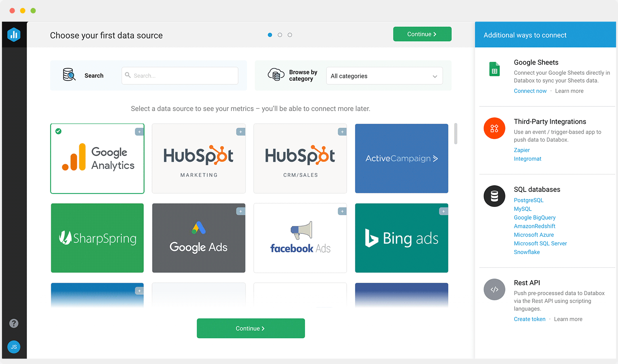Click the Third-Party Integrations orange icon
Viewport: 618px width, 364px height.
(494, 128)
